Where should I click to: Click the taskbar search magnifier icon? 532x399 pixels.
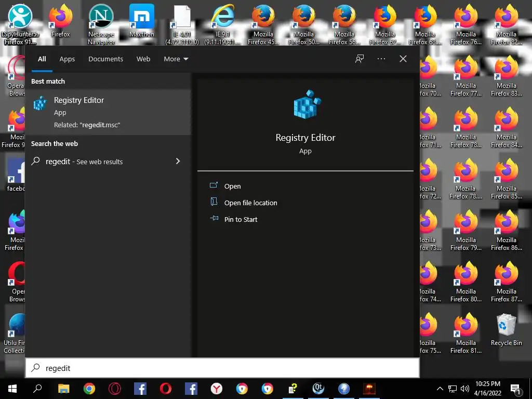pyautogui.click(x=37, y=389)
